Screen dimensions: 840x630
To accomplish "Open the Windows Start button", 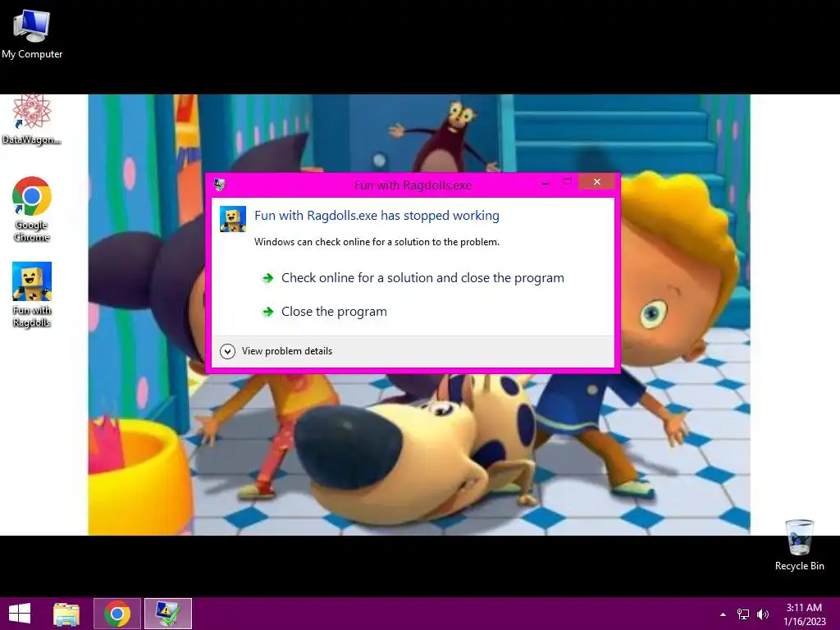I will tap(20, 614).
